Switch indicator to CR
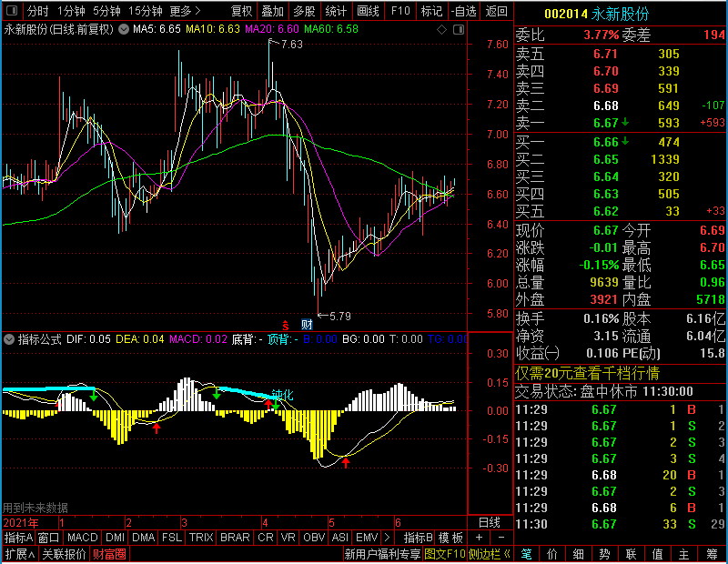Image resolution: width=728 pixels, height=564 pixels. point(266,538)
